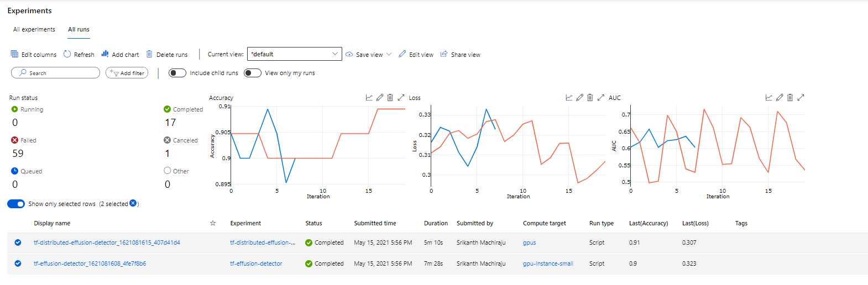Deselect the tf-effusion-detector run checkbox
Viewport: 868px width, 285px height.
point(18,263)
